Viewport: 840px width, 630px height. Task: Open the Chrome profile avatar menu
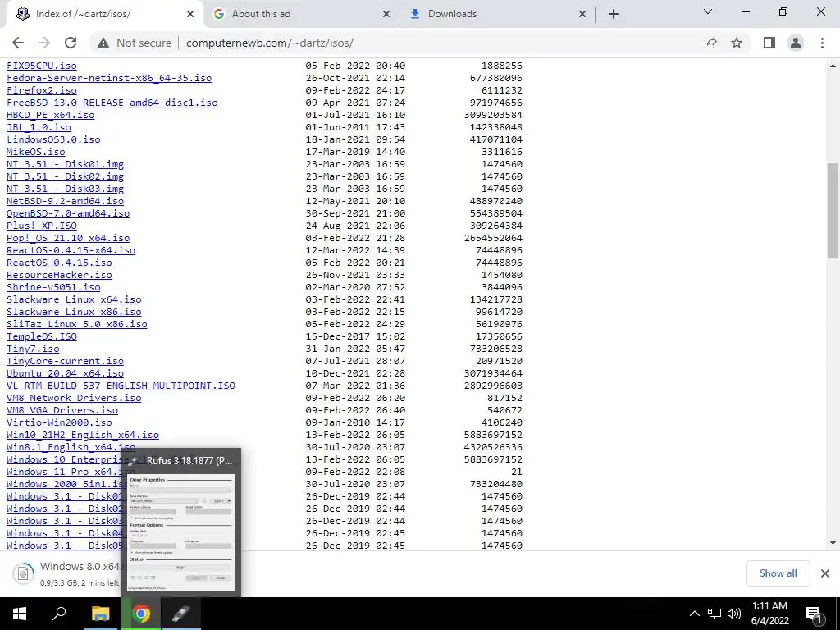coord(796,43)
